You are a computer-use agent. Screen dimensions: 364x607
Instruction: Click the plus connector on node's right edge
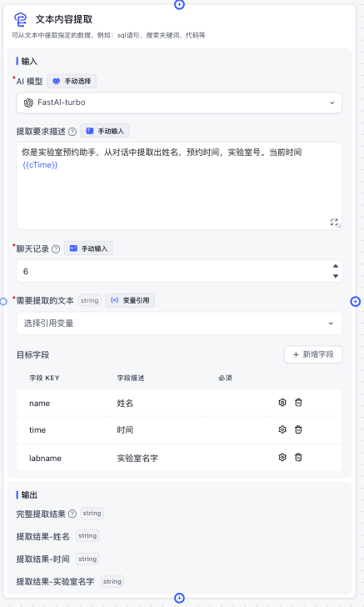(x=356, y=301)
